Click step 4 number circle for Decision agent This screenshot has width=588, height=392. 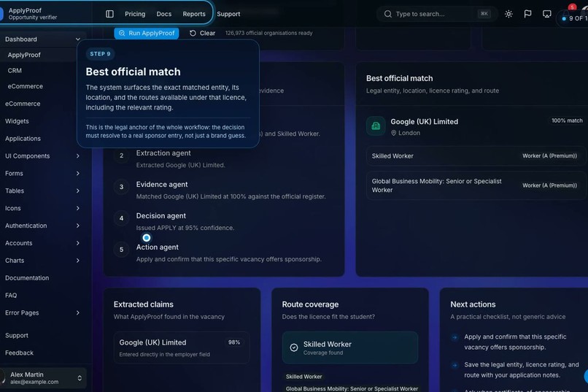(121, 218)
